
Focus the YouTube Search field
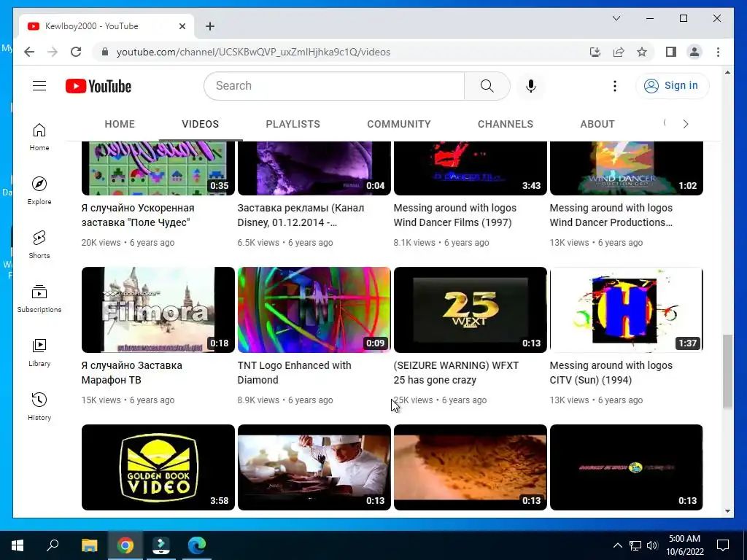coord(333,86)
